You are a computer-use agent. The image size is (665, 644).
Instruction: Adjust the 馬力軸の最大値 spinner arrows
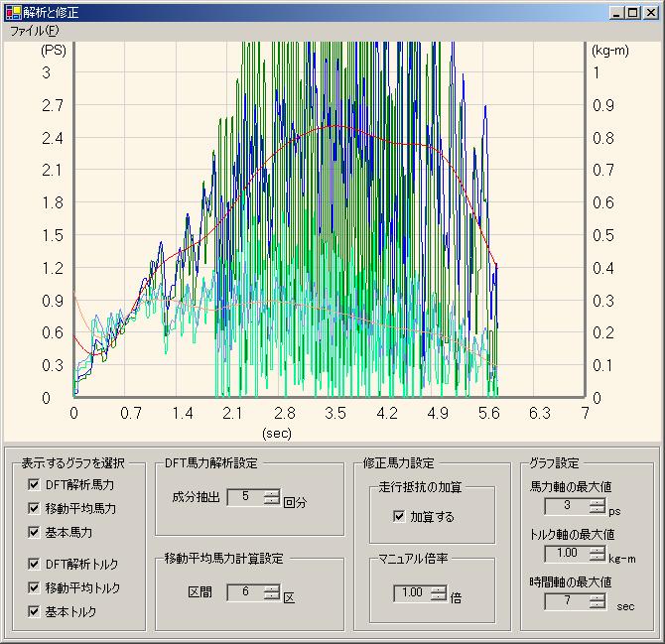[598, 505]
